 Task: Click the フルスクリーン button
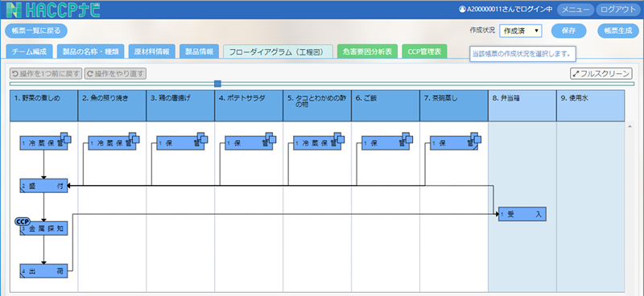(x=601, y=74)
